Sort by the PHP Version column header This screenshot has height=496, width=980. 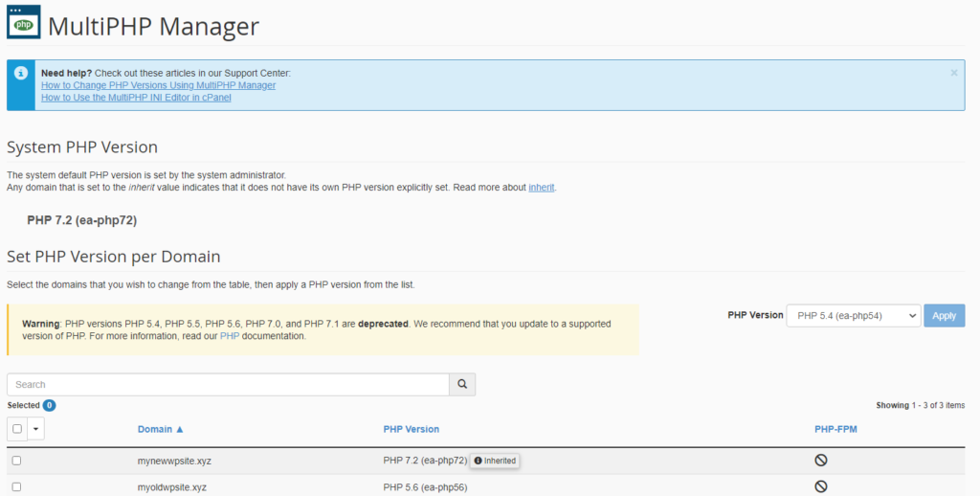pos(412,429)
